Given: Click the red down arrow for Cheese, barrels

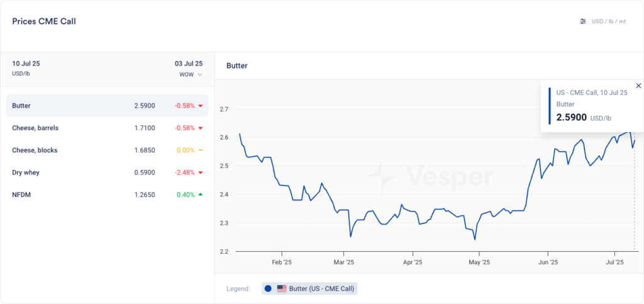Looking at the screenshot, I should tap(201, 128).
